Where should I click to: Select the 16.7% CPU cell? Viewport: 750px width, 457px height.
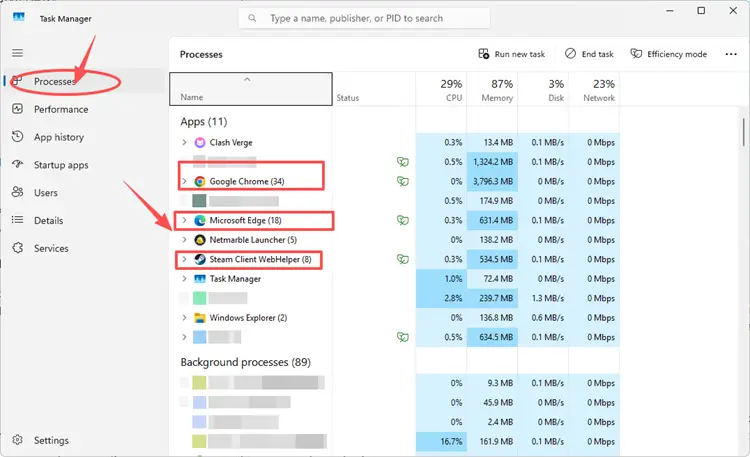pos(441,441)
